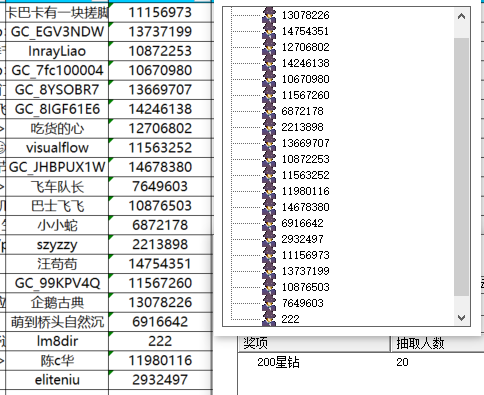Click spreadsheet cell visualflow

(x=57, y=148)
